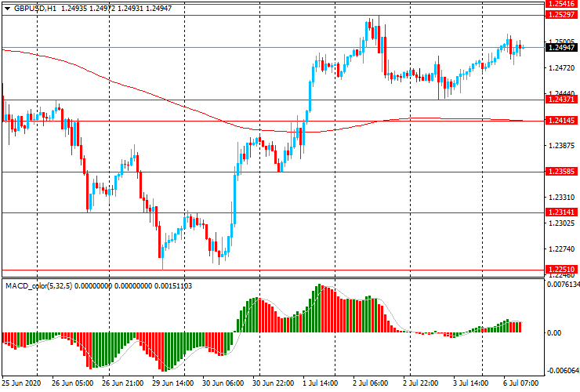Viewport: 580px width, 392px height.
Task: Select the 1.23141 price level label
Action: (561, 212)
